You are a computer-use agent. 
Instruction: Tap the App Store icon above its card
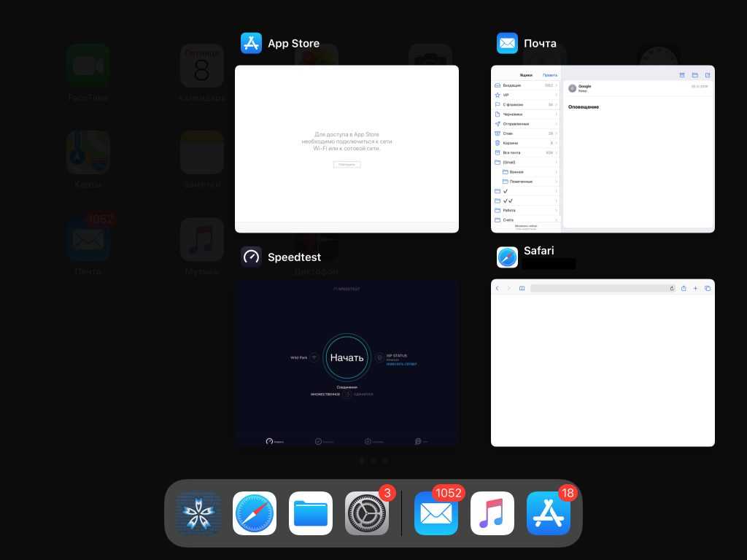coord(251,43)
